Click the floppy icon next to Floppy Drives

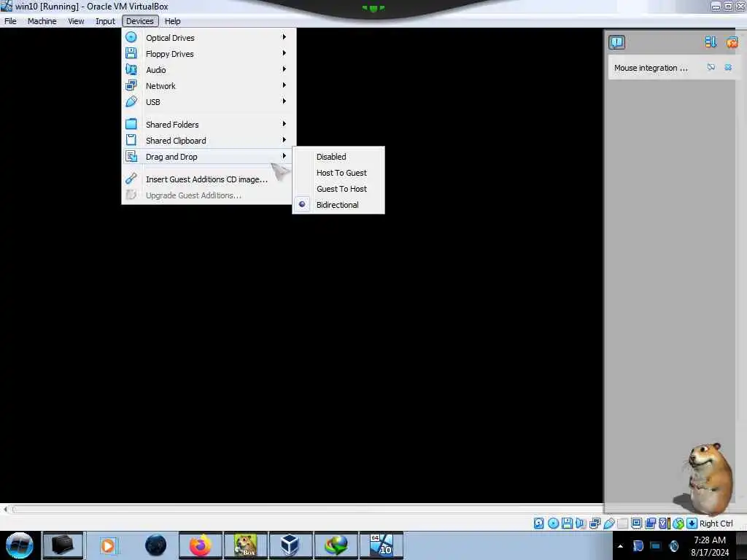pos(131,53)
